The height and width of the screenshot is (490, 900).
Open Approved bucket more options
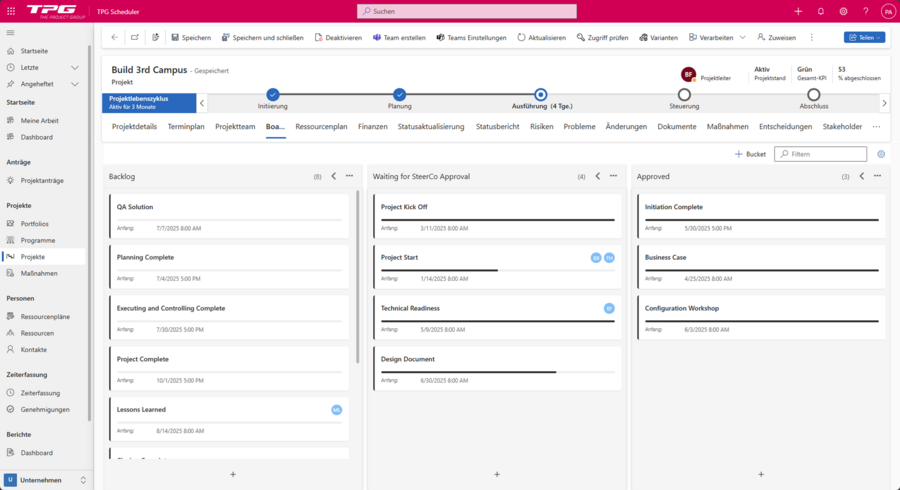coord(878,176)
